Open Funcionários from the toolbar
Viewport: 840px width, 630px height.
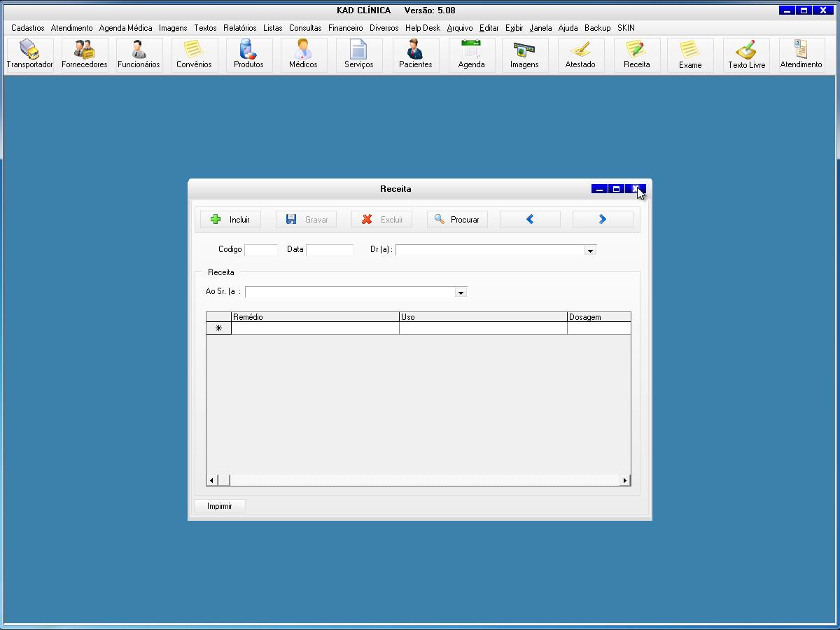pos(139,55)
